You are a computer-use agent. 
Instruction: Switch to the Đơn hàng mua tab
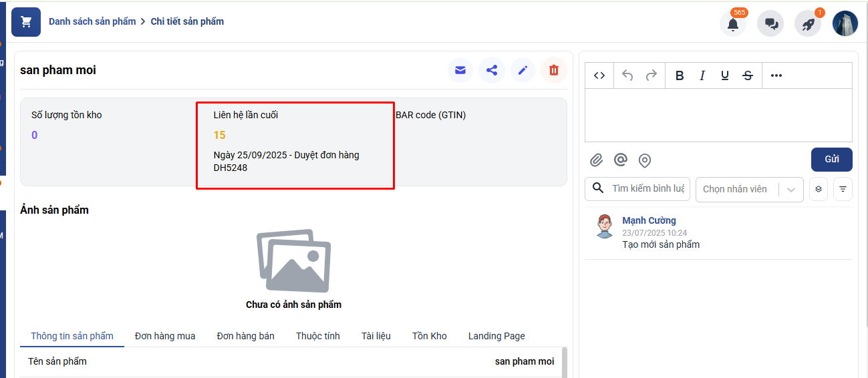tap(165, 336)
